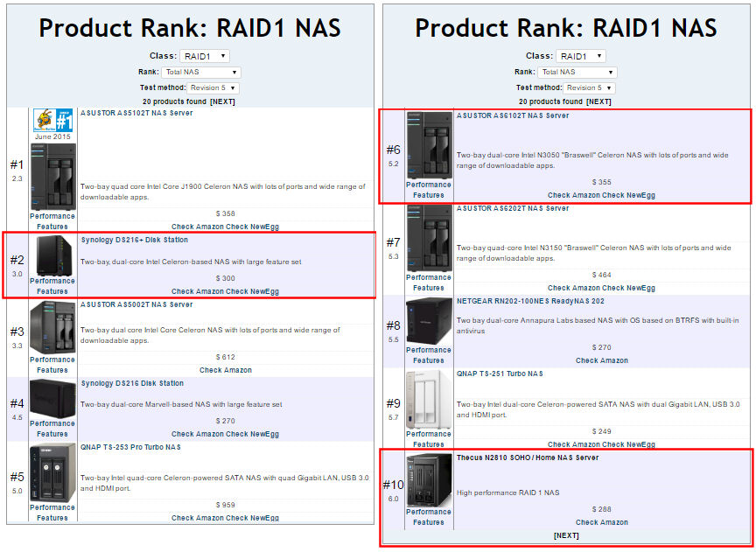Check NewEgg for the ASUSTOR AS5102T
Image resolution: width=756 pixels, height=552 pixels.
click(x=253, y=227)
